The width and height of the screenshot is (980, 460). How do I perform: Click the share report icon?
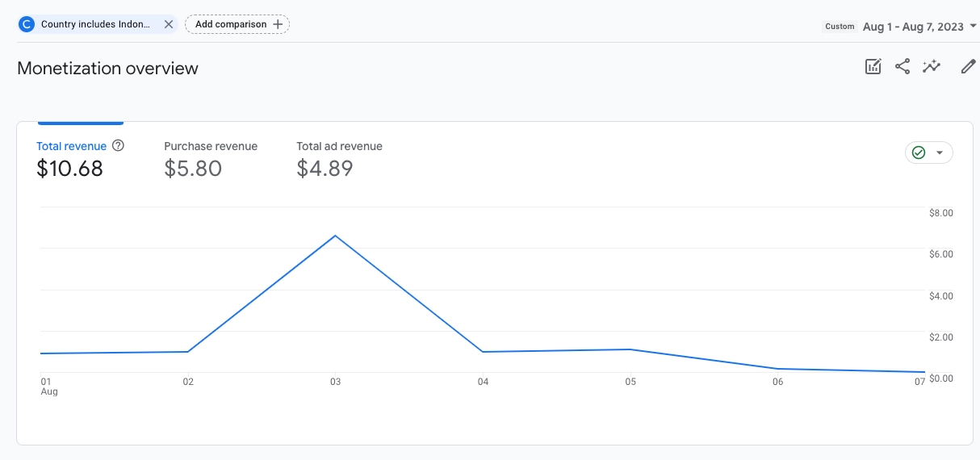tap(903, 67)
